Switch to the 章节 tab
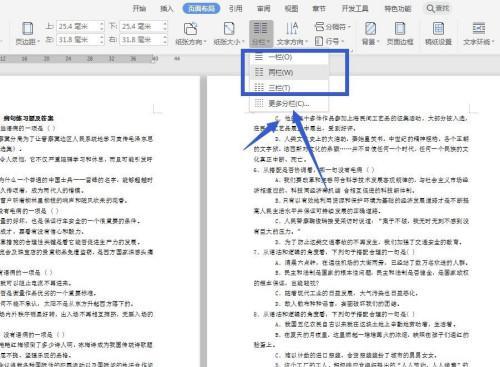 [x=319, y=8]
